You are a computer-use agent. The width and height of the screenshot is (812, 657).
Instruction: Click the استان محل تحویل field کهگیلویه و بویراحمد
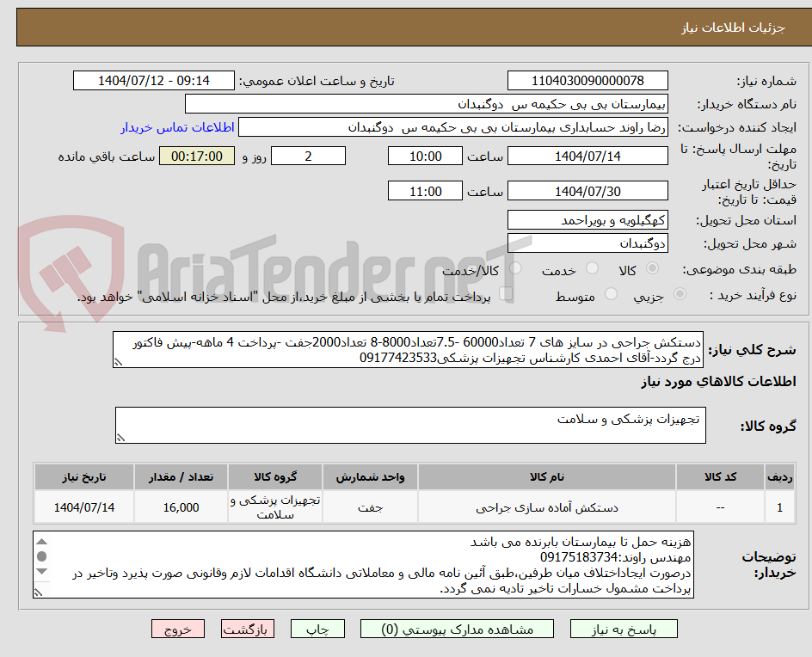[x=587, y=220]
